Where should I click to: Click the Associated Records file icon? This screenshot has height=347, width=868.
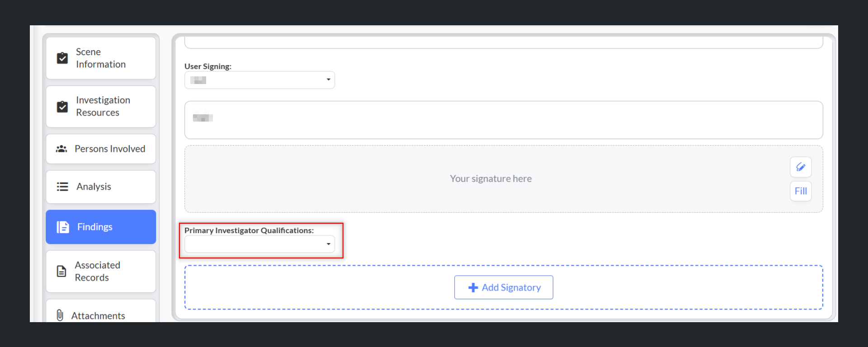pos(61,271)
